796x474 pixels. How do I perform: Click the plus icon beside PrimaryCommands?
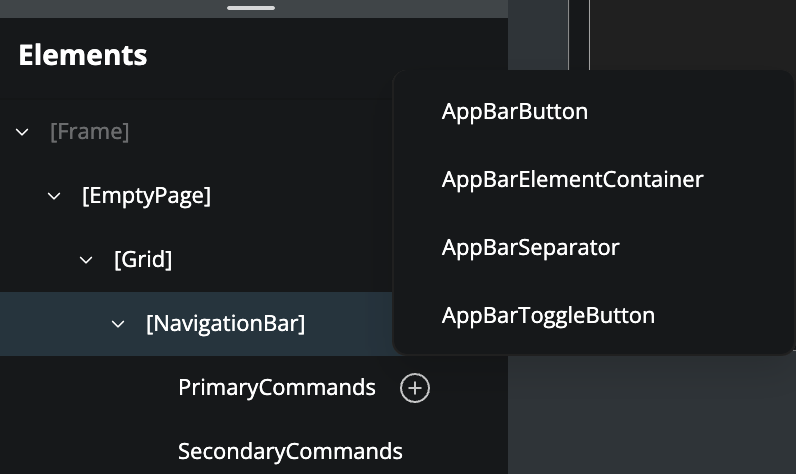point(415,388)
